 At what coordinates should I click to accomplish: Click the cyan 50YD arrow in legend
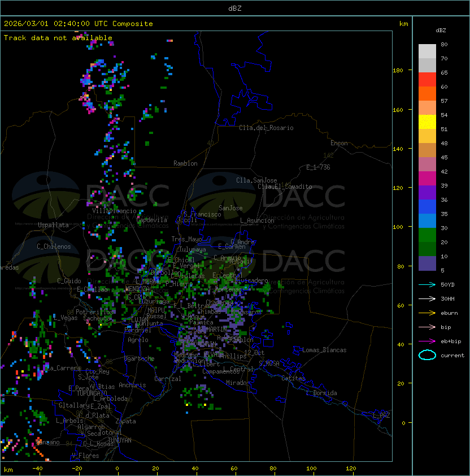(427, 284)
